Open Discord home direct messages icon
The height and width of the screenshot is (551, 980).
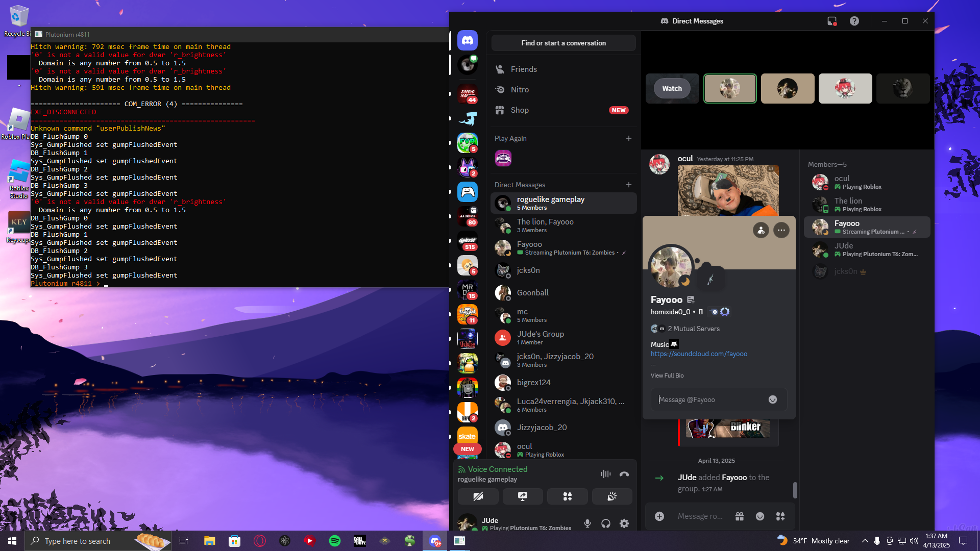467,40
